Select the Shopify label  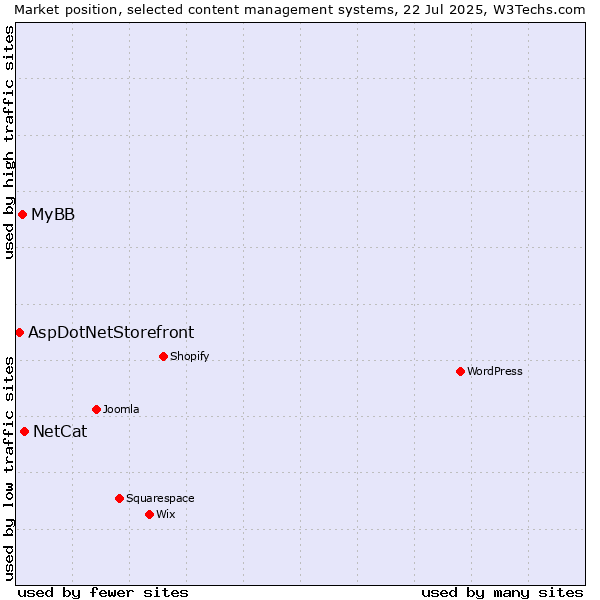189,356
